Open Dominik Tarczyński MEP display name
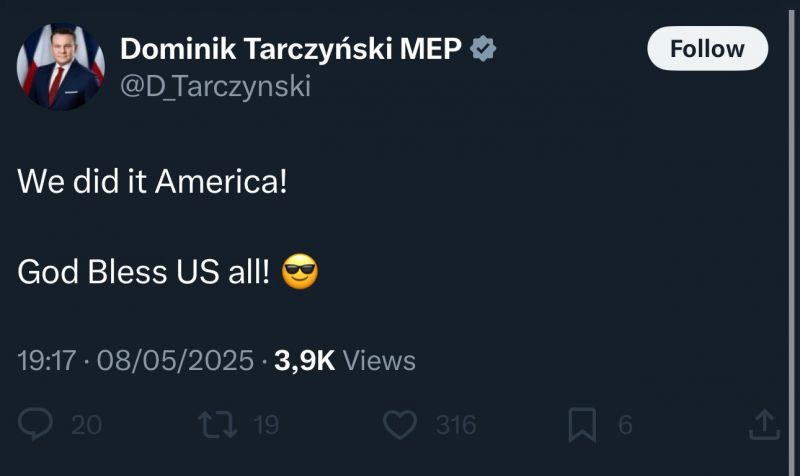800x476 pixels. (x=291, y=49)
